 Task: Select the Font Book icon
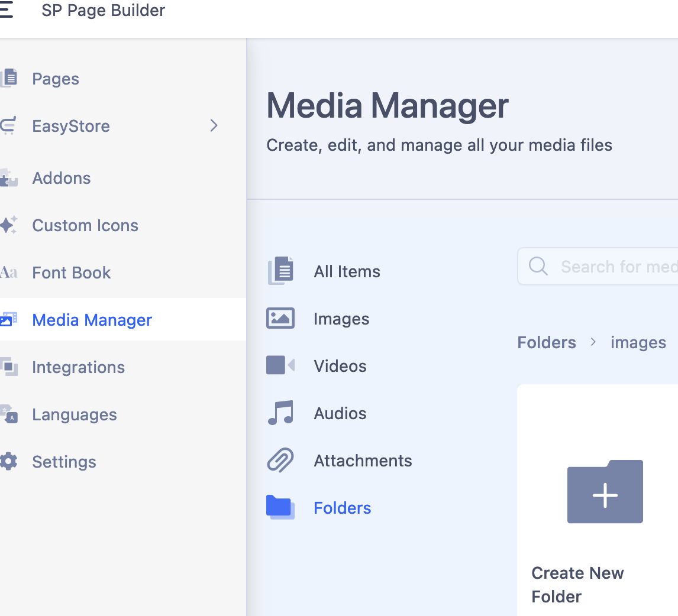pyautogui.click(x=9, y=273)
